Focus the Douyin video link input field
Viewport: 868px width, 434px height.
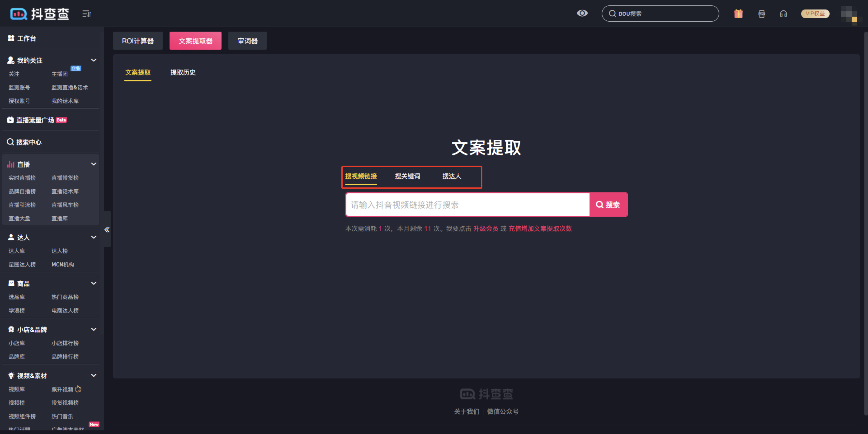click(x=467, y=205)
